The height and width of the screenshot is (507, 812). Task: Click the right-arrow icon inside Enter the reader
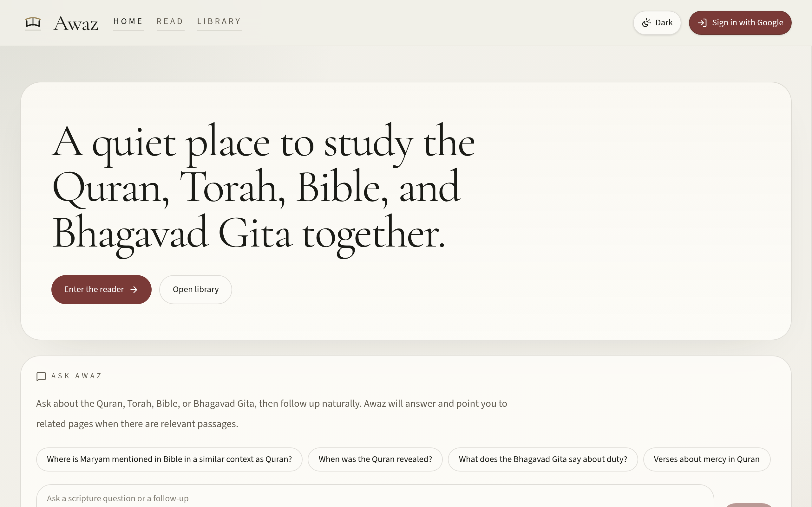[134, 289]
